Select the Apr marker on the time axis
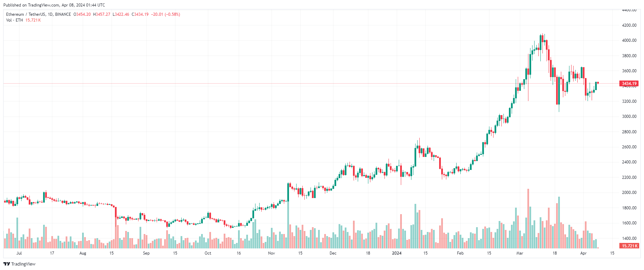The image size is (644, 270). tap(583, 253)
